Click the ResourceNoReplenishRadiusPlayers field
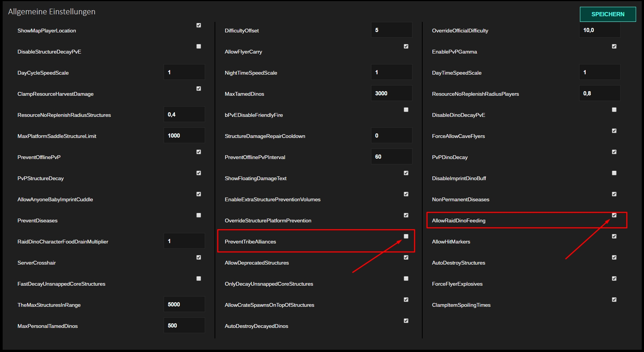Image resolution: width=644 pixels, height=352 pixels. (600, 93)
